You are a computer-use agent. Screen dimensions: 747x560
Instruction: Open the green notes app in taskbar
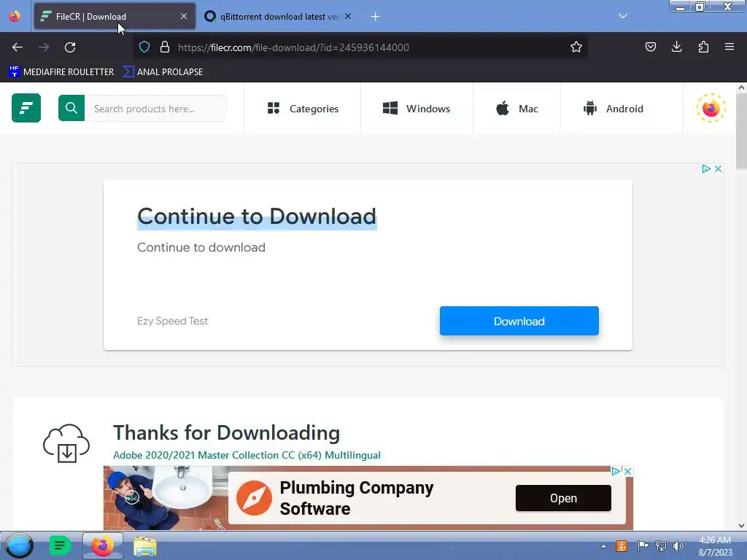(x=60, y=545)
